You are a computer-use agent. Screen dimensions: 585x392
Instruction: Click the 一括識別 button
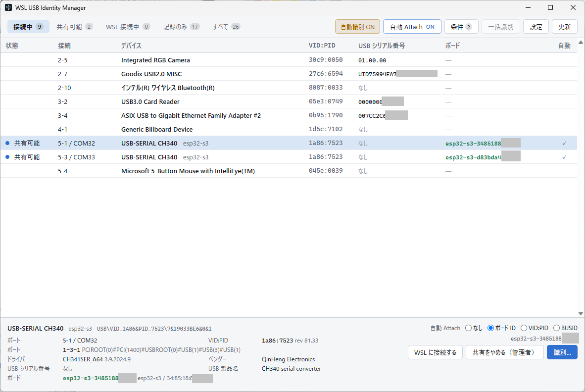coord(501,27)
